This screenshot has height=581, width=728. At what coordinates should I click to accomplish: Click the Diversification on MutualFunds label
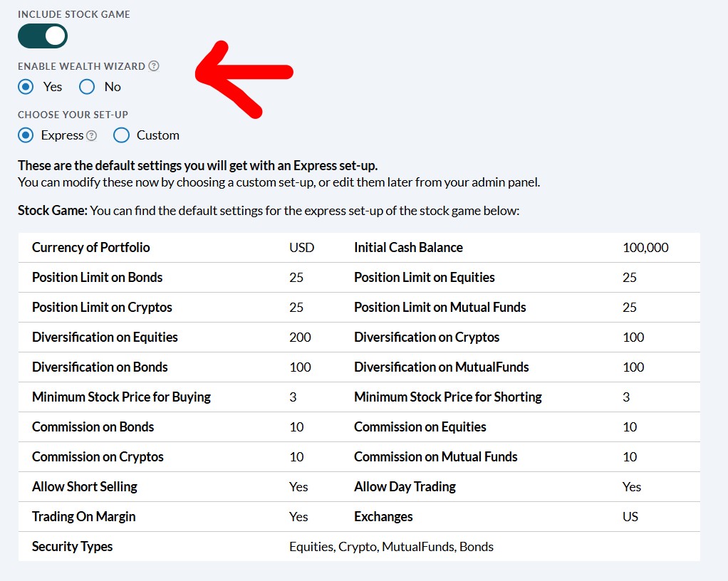tap(441, 367)
